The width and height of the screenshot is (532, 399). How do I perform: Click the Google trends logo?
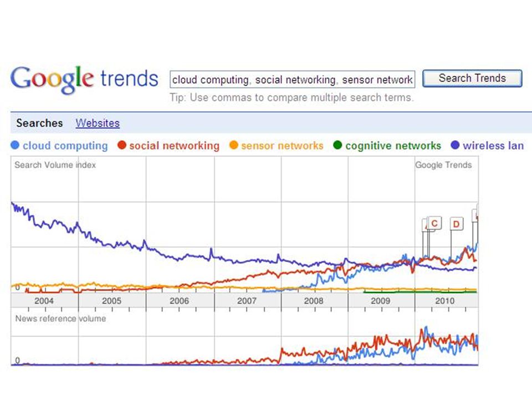point(84,79)
